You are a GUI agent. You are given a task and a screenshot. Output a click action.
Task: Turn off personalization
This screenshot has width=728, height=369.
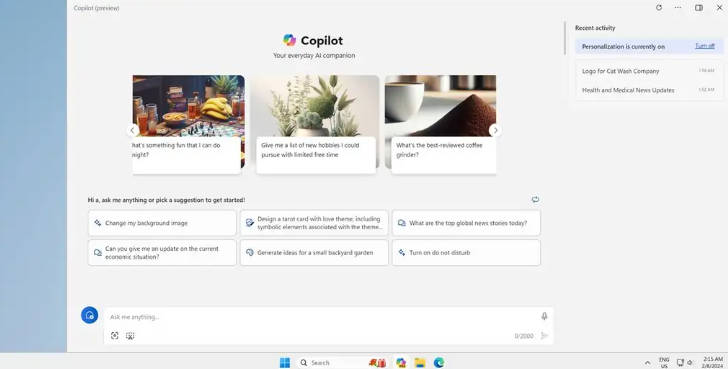point(705,46)
